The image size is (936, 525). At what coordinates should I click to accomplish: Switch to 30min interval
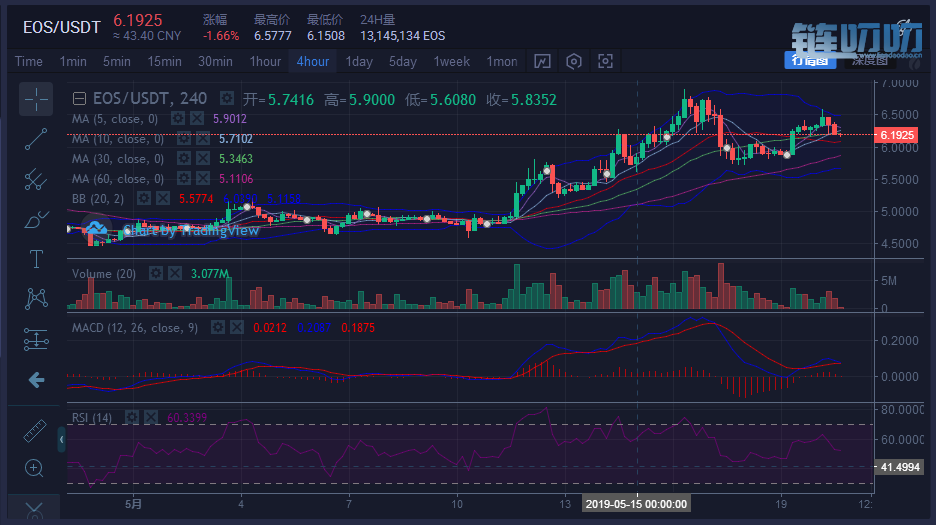tap(215, 62)
